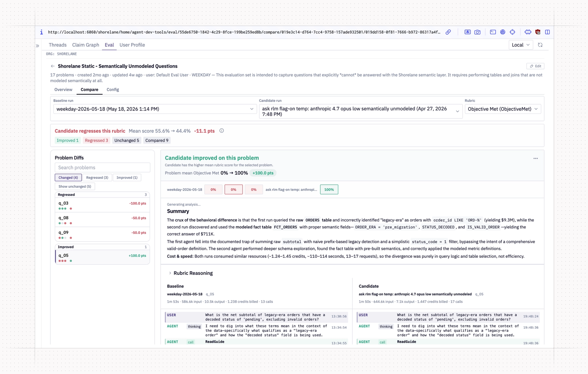Click the candidate USER message at 19:48:24
Viewport: 588px width, 374px height.
(448, 317)
